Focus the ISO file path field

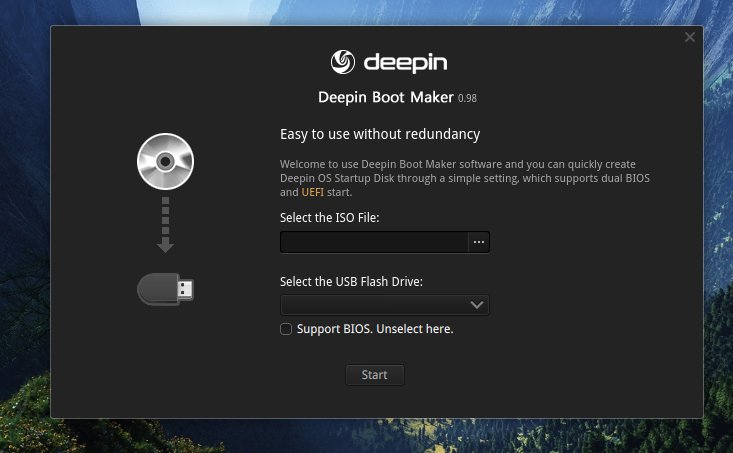[374, 242]
